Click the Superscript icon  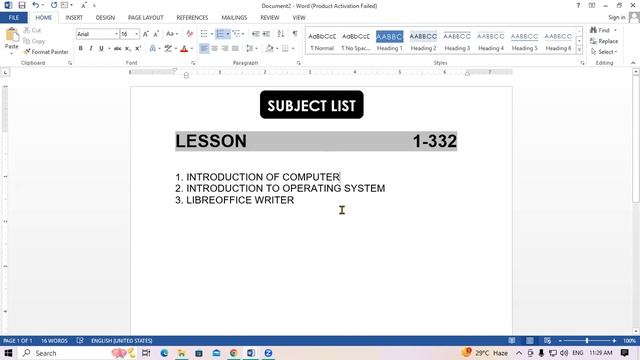click(x=138, y=49)
